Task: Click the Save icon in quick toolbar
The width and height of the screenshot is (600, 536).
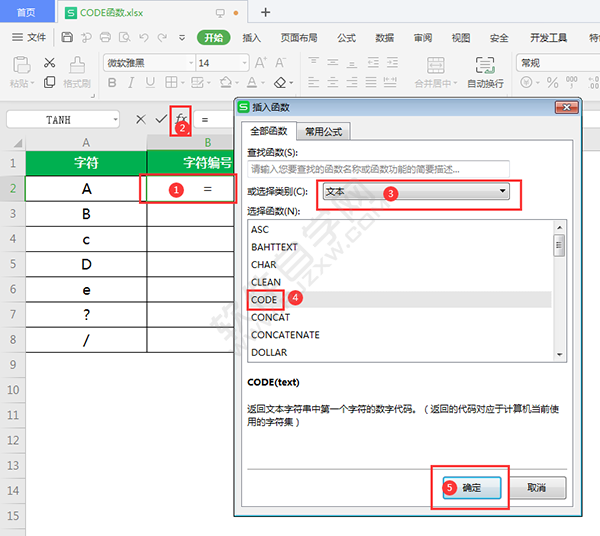Action: tap(67, 37)
